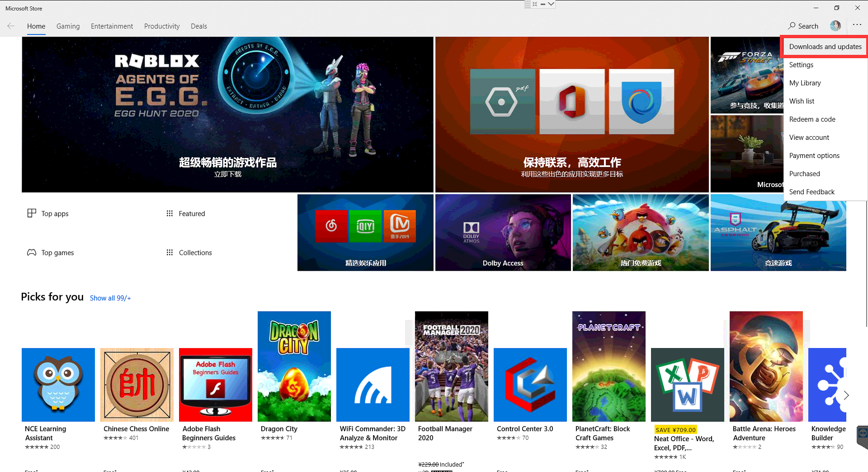Open the user profile avatar
Viewport: 868px width, 472px height.
835,26
